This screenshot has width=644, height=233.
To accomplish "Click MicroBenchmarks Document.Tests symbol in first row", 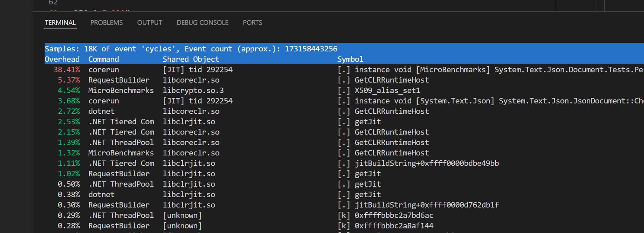I will (x=499, y=70).
